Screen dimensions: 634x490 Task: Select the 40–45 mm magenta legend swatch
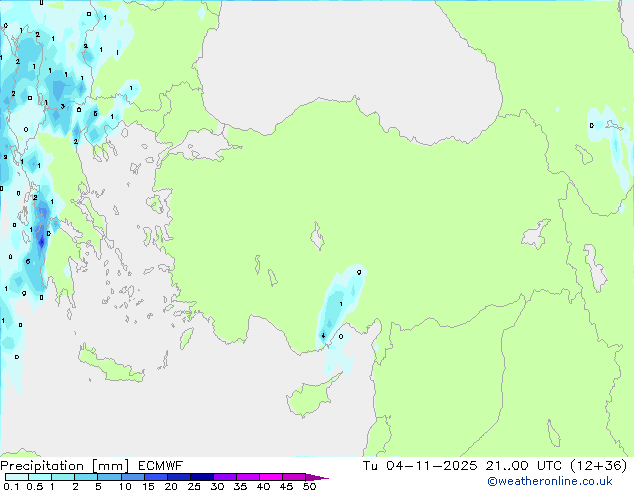point(271,477)
